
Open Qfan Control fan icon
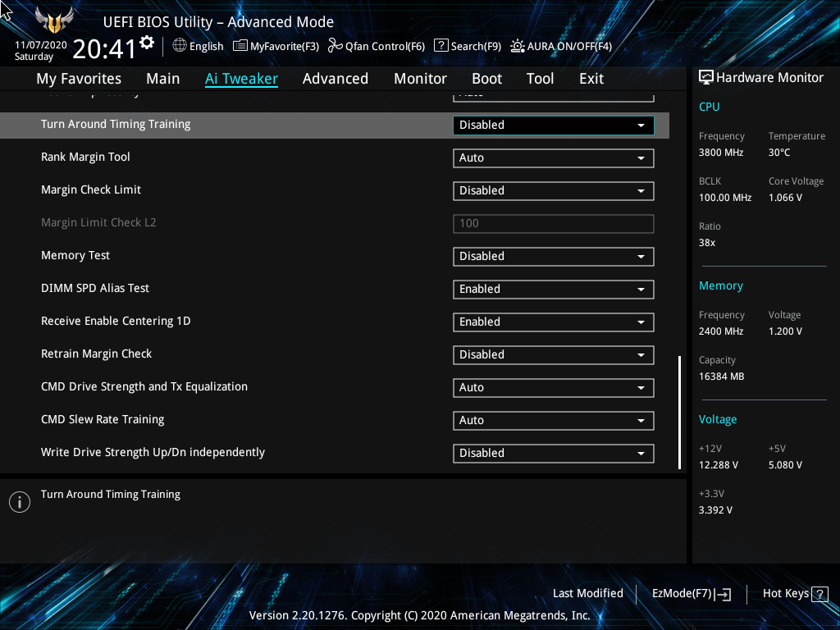[x=336, y=46]
